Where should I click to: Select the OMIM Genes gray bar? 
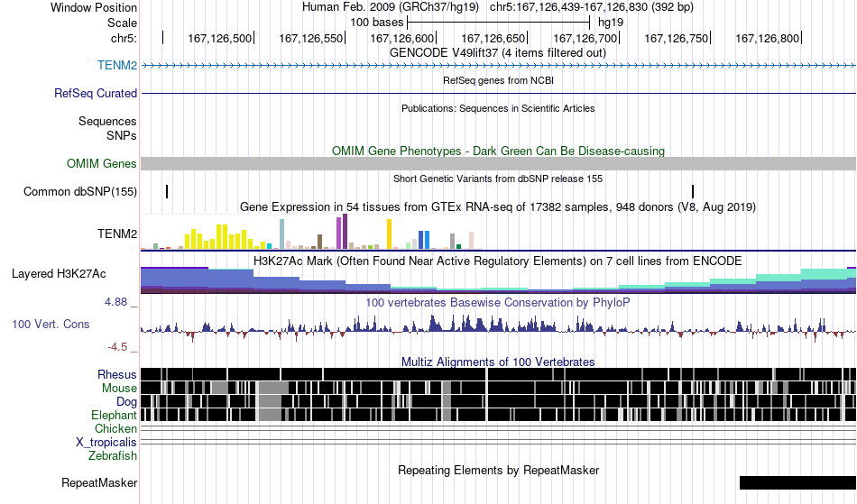[x=499, y=164]
